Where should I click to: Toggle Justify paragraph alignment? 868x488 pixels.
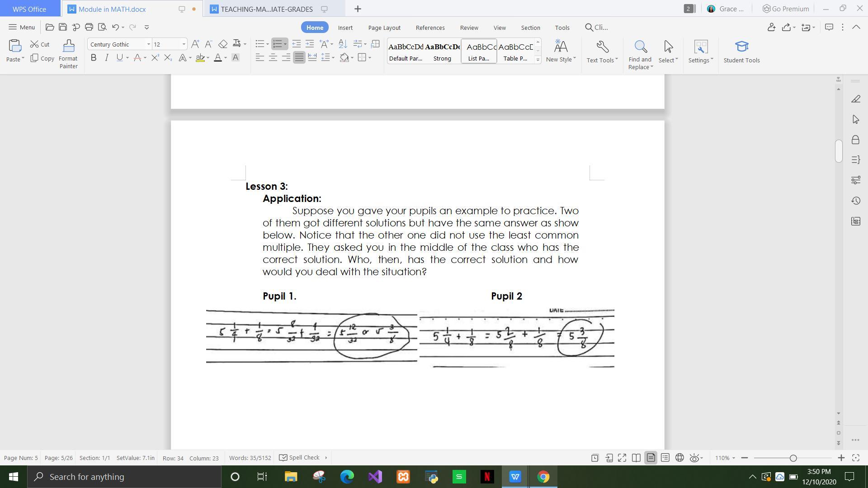point(299,58)
